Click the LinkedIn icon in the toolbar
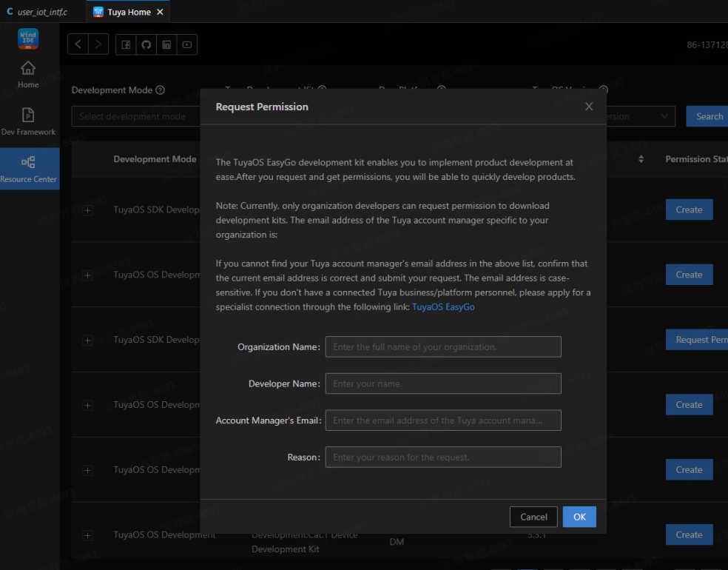Screen dimensions: 728x570 click(166, 45)
